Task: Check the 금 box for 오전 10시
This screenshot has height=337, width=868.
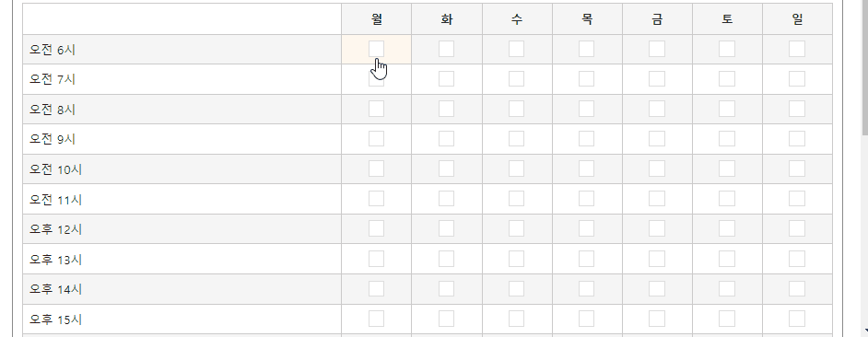Action: point(657,168)
